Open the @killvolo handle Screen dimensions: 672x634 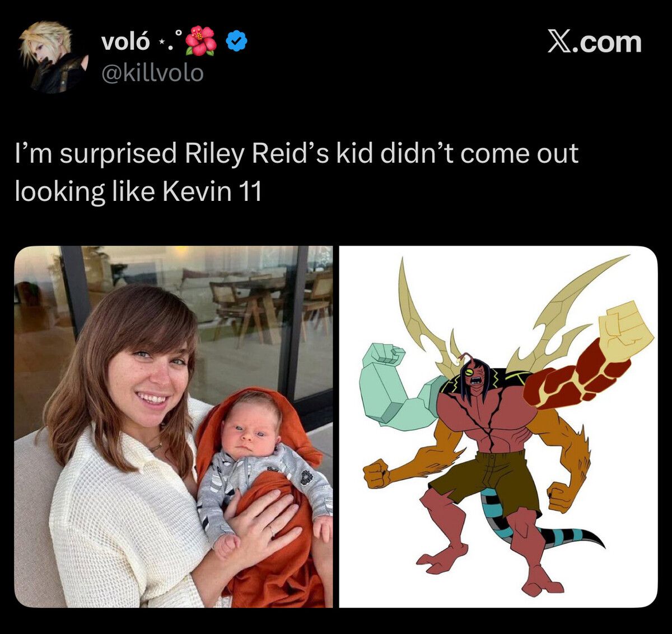pyautogui.click(x=152, y=73)
